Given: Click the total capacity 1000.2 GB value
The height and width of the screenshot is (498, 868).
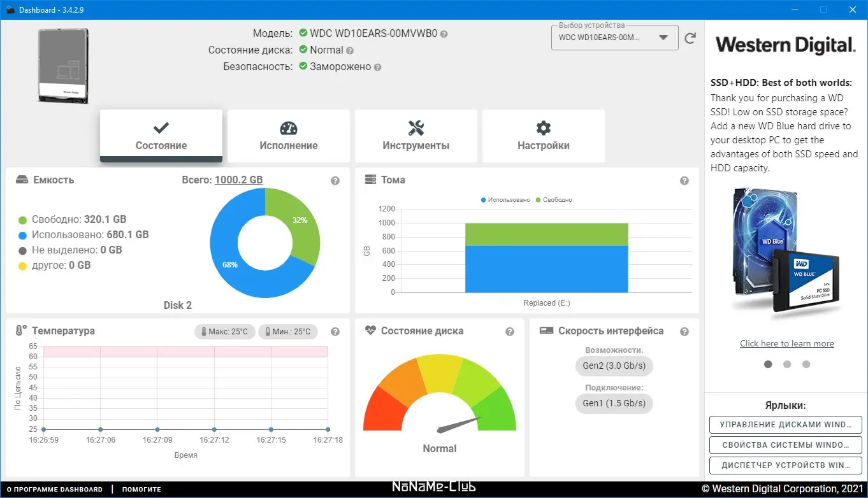Looking at the screenshot, I should point(239,180).
